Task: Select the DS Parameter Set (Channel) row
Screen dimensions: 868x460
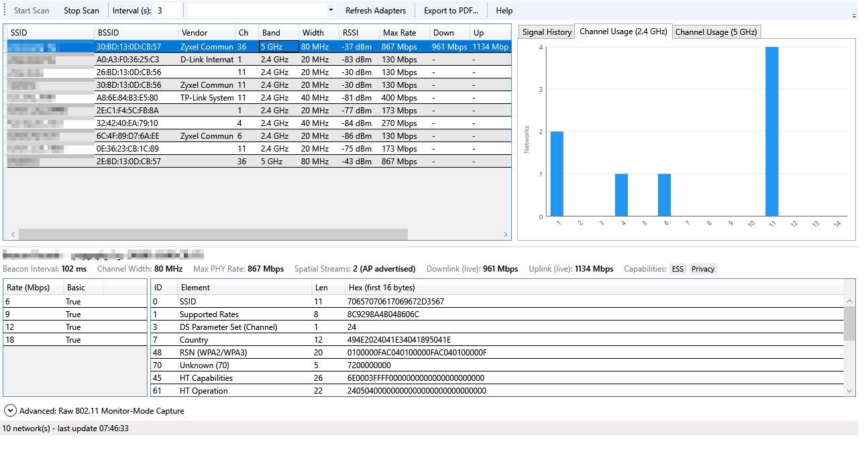Action: 497,327
